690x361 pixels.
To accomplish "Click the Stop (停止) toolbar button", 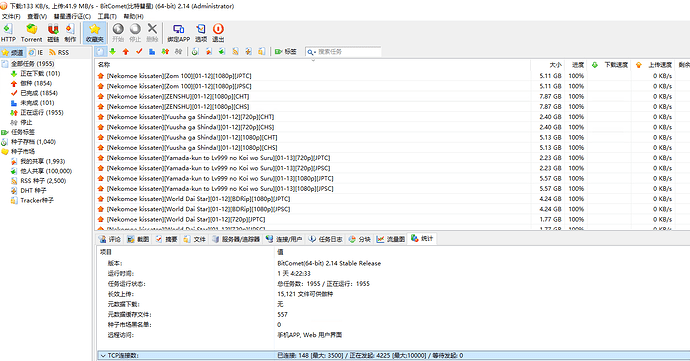I will pyautogui.click(x=135, y=33).
